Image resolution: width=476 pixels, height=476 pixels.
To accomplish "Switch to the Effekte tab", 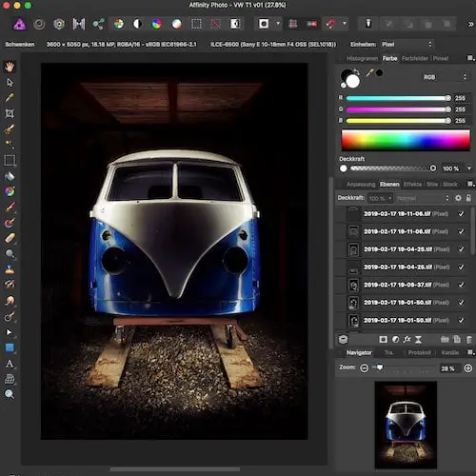I will click(412, 185).
